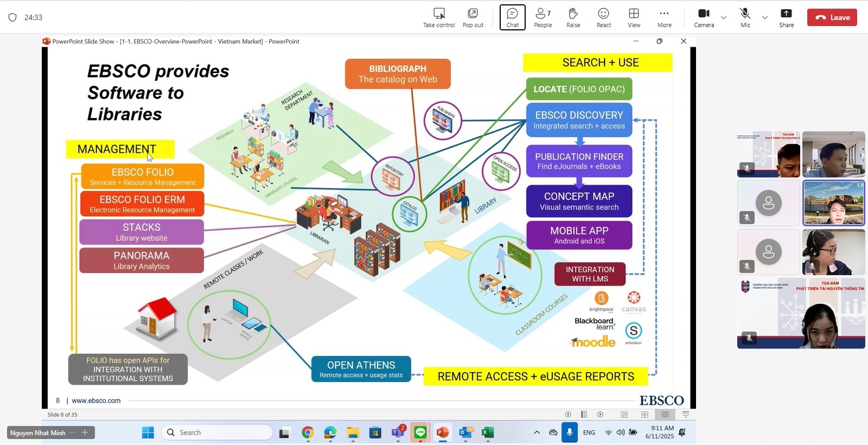The height and width of the screenshot is (445, 868).
Task: Switch PowerPoint to Slide Sorter view
Action: click(644, 415)
